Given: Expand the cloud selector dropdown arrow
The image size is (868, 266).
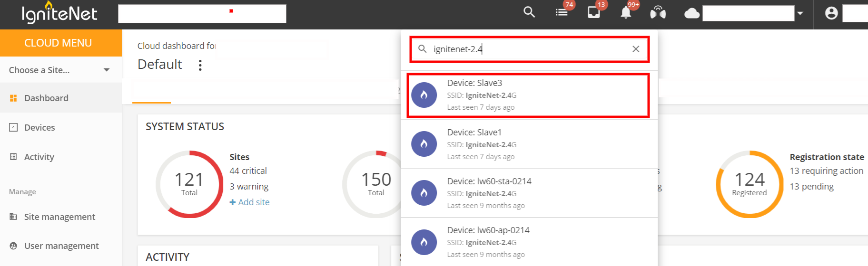Looking at the screenshot, I should click(x=800, y=13).
